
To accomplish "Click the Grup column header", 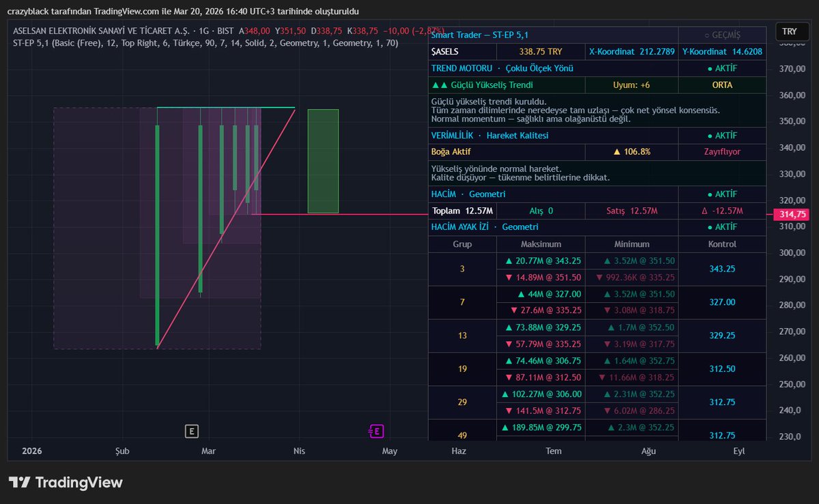I will (x=462, y=244).
